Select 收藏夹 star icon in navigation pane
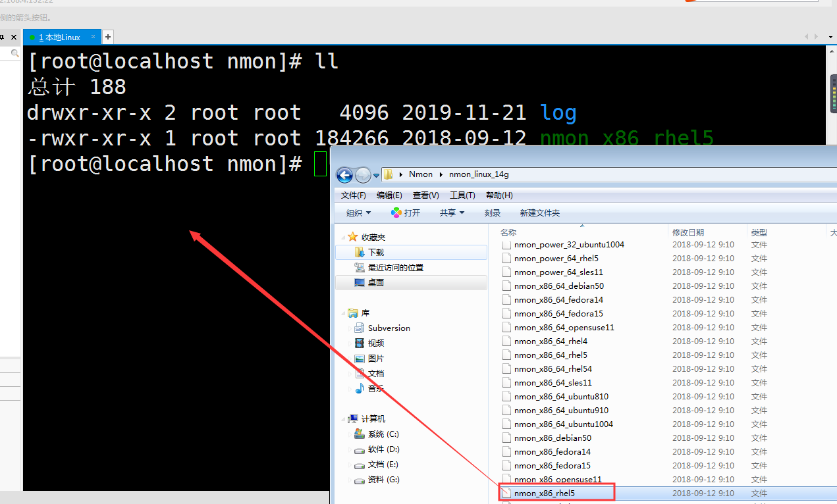Viewport: 837px width, 504px height. (x=353, y=237)
